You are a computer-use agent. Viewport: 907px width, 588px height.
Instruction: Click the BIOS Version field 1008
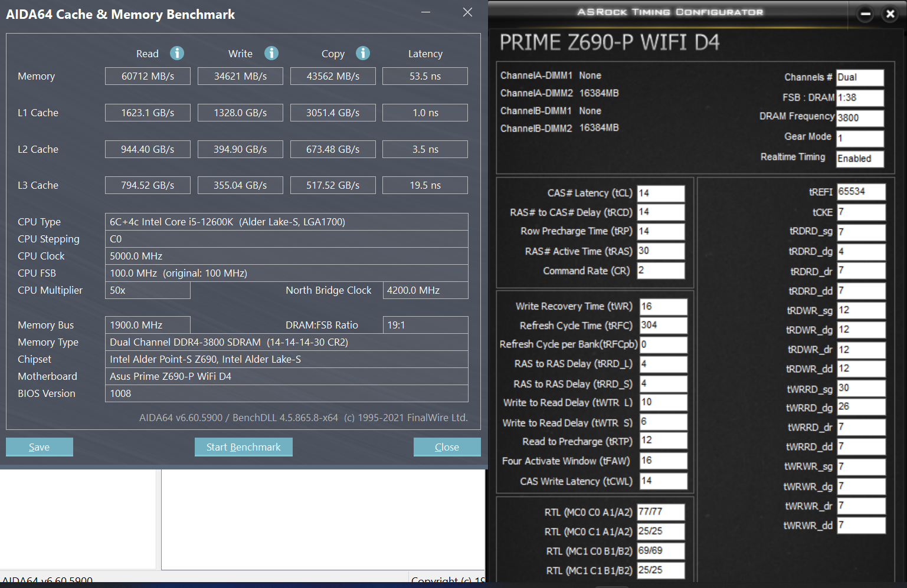287,393
